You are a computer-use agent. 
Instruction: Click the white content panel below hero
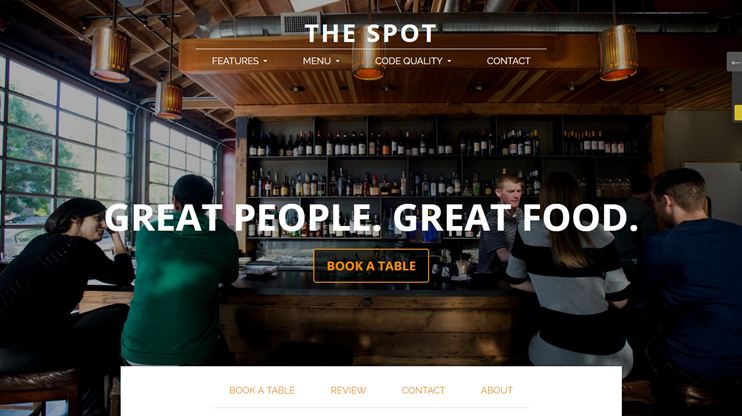pyautogui.click(x=371, y=391)
